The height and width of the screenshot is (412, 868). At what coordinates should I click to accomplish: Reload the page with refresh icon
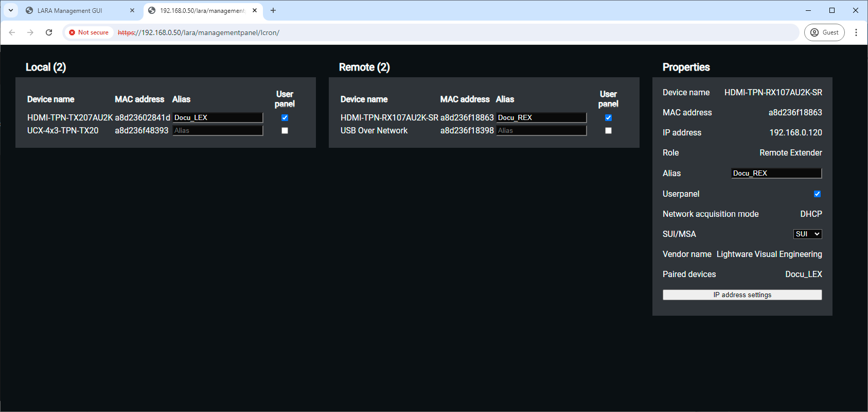[x=49, y=32]
